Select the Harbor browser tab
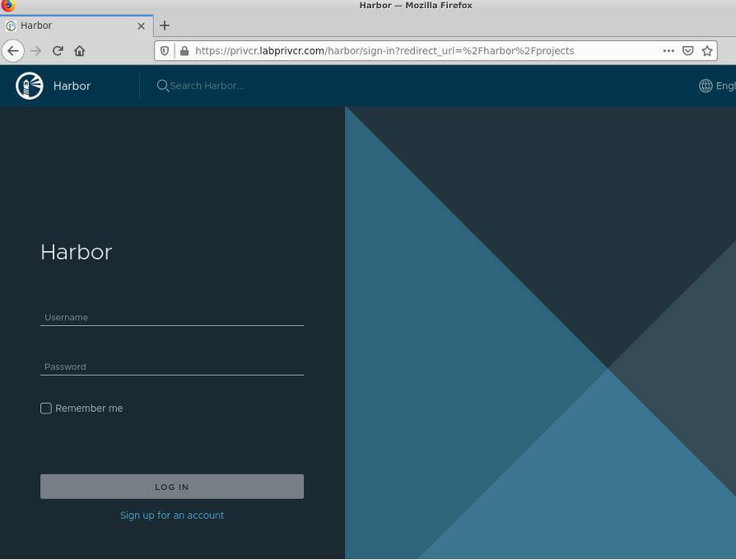This screenshot has width=736, height=560. pyautogui.click(x=76, y=26)
